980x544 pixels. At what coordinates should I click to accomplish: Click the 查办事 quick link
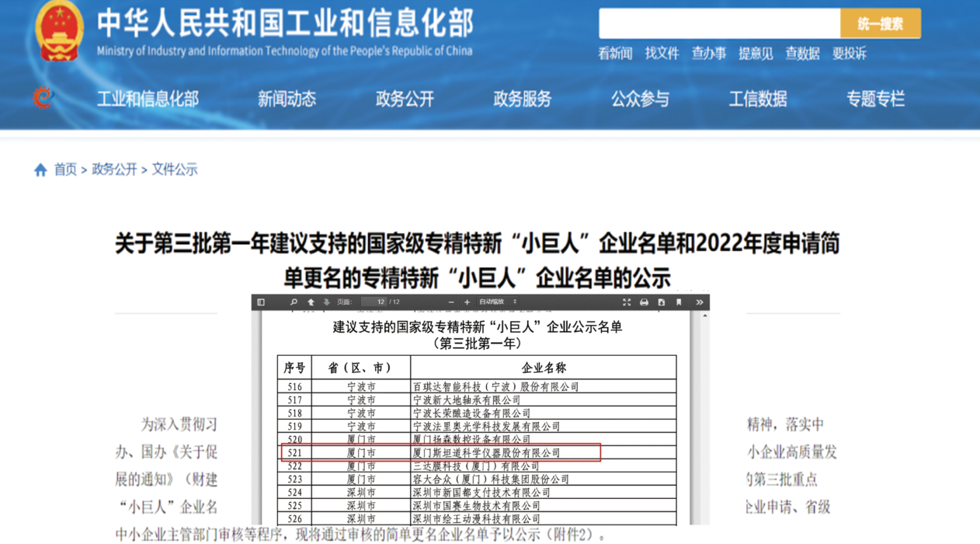tap(708, 54)
